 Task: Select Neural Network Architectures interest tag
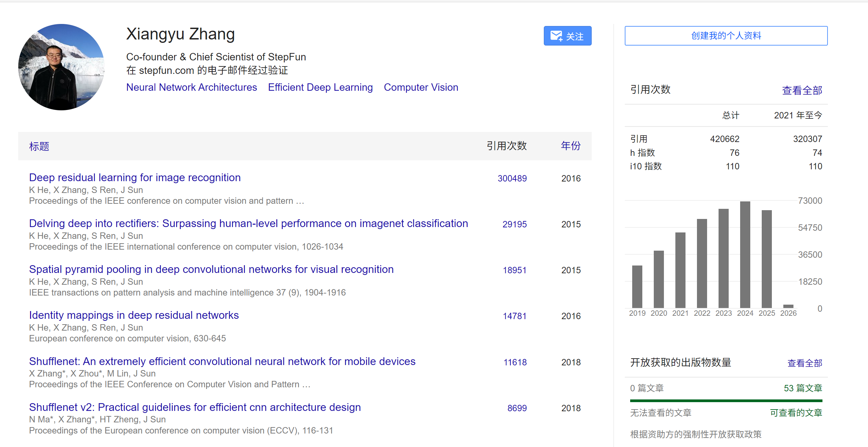pos(191,87)
